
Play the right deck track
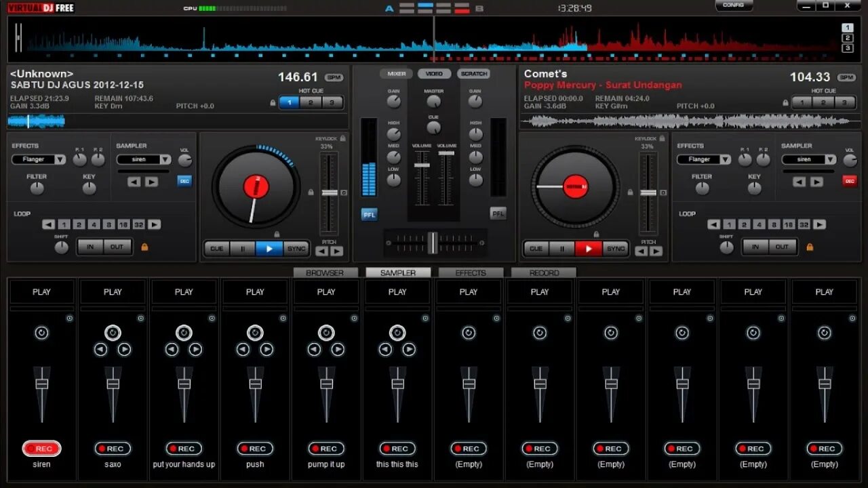tap(589, 249)
